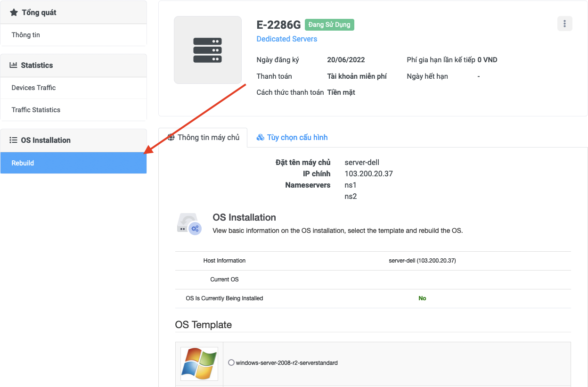
Task: Click the Tiền mặt payment method value
Action: tap(341, 92)
